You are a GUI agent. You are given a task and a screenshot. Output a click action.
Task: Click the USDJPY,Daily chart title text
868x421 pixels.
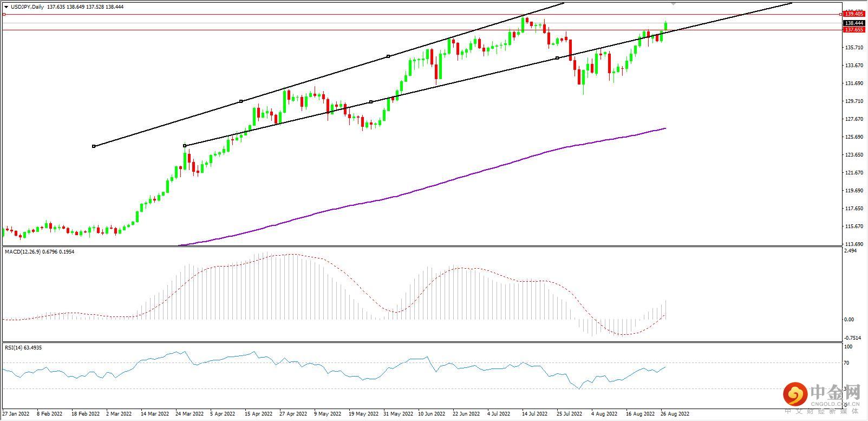pyautogui.click(x=28, y=7)
